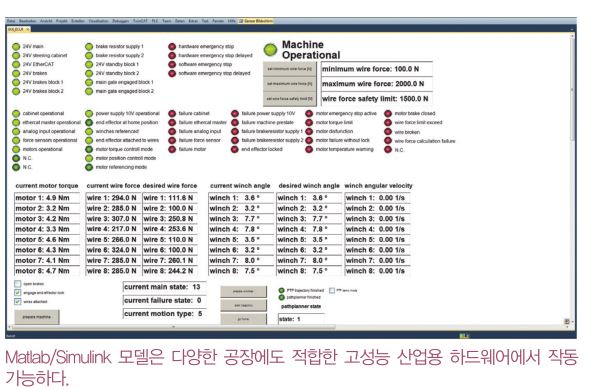This screenshot has height=390, width=592.
Task: Click the motors operational green indicator
Action: pos(16,149)
